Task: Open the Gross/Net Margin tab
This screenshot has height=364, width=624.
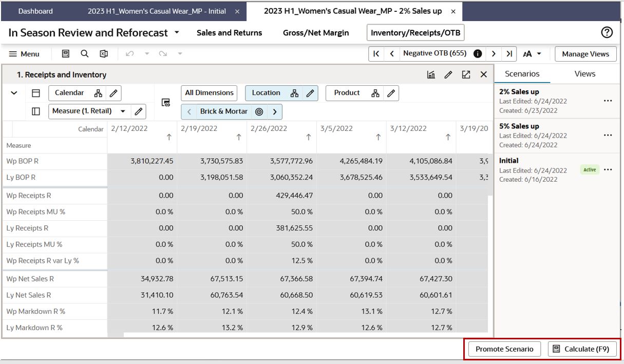Action: pyautogui.click(x=316, y=33)
